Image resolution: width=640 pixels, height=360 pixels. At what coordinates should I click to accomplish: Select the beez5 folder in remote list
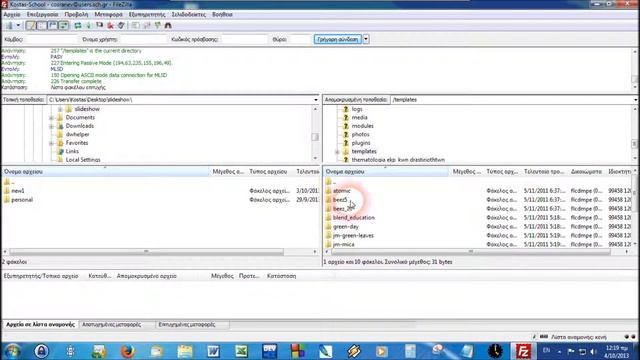click(x=340, y=200)
